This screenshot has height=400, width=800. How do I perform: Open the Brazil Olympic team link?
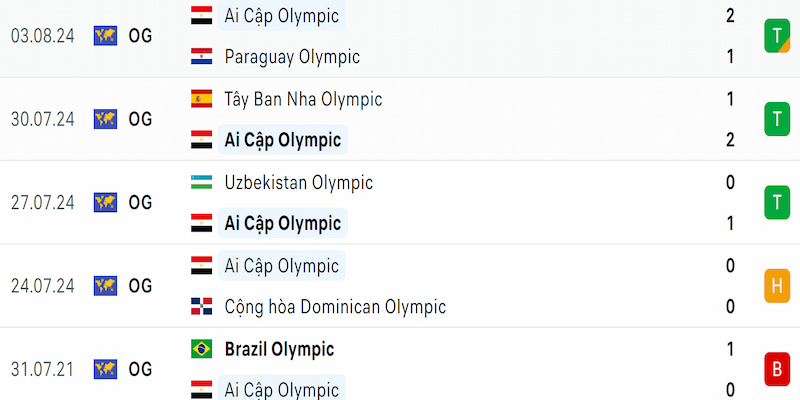pos(280,349)
